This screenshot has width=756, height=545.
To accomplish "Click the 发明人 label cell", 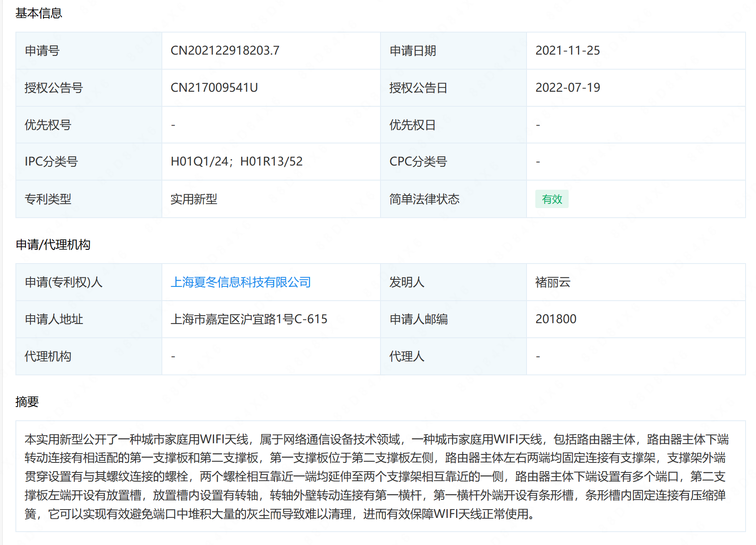I will (x=454, y=282).
